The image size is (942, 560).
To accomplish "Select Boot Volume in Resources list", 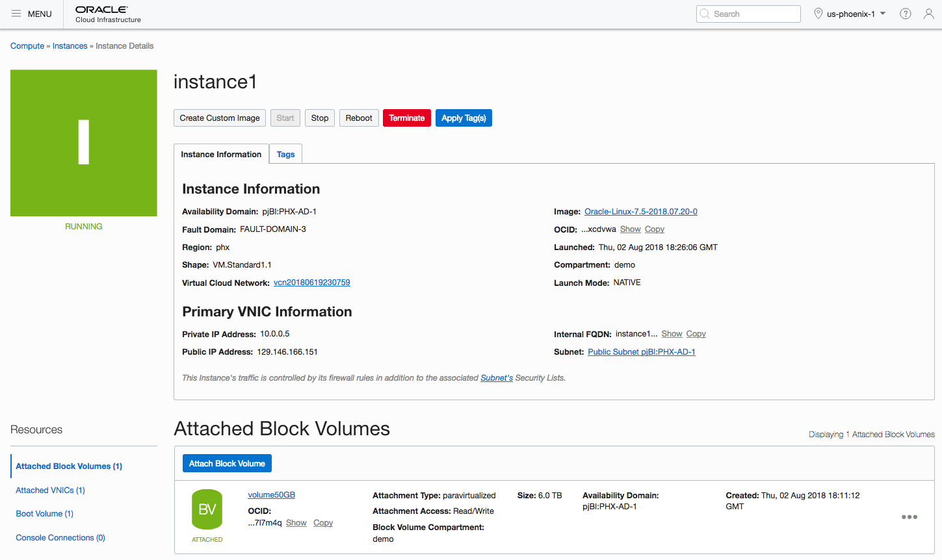I will pyautogui.click(x=44, y=514).
